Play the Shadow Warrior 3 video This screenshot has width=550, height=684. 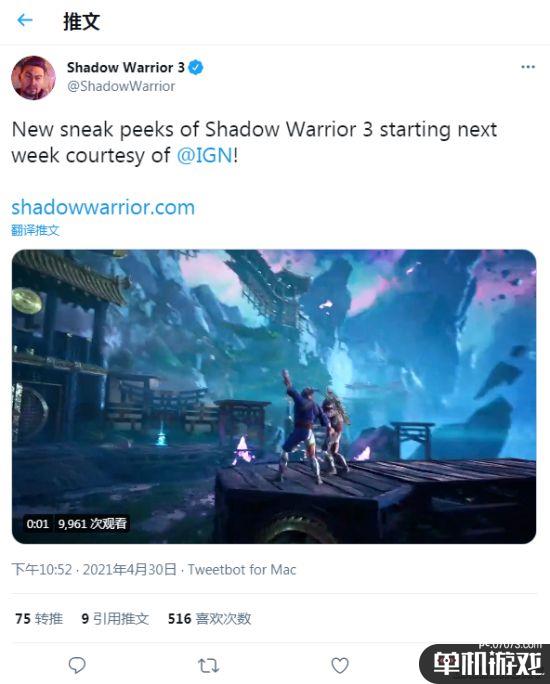[274, 397]
